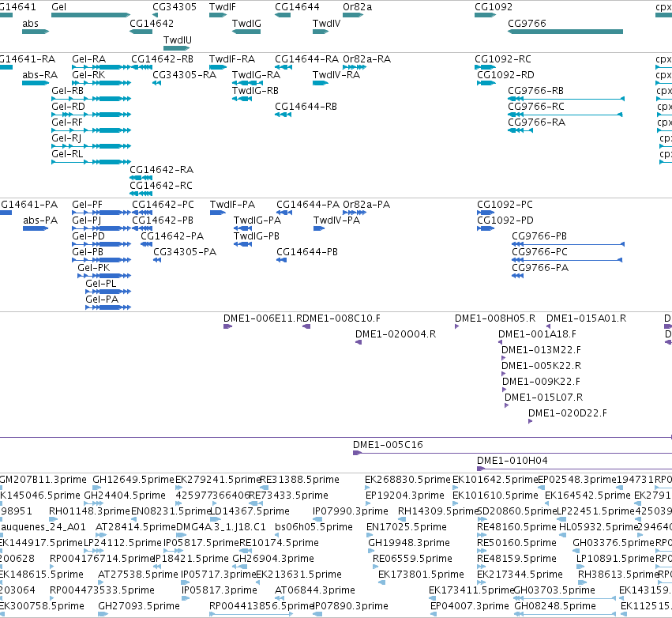The image size is (672, 618).
Task: Select the Gel-PL protein feature
Action: pyautogui.click(x=108, y=292)
